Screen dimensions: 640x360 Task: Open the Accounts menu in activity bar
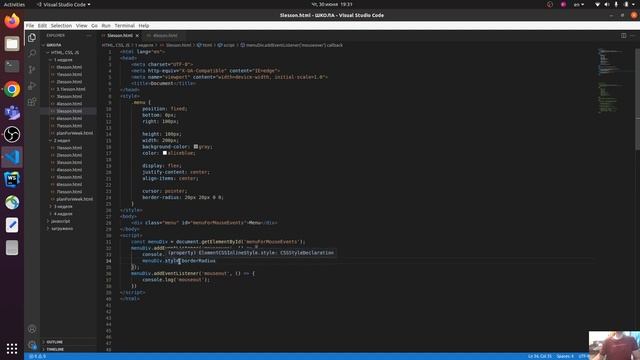32,329
